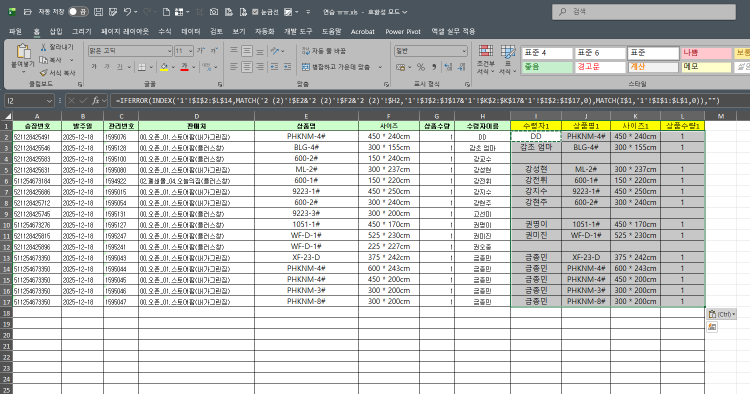Apply bold with the 가 bold icon
This screenshot has width=750, height=394.
94,67
